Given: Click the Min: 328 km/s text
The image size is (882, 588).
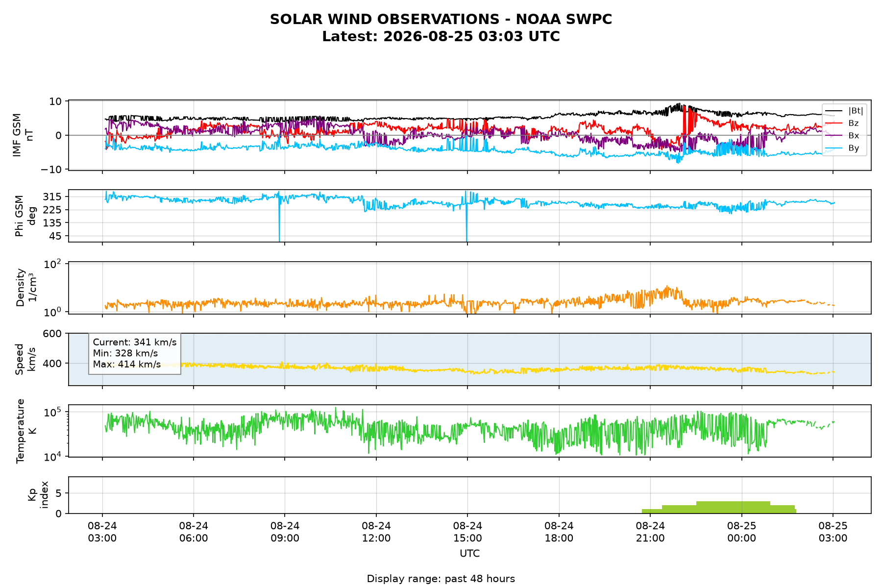Looking at the screenshot, I should click(x=125, y=353).
